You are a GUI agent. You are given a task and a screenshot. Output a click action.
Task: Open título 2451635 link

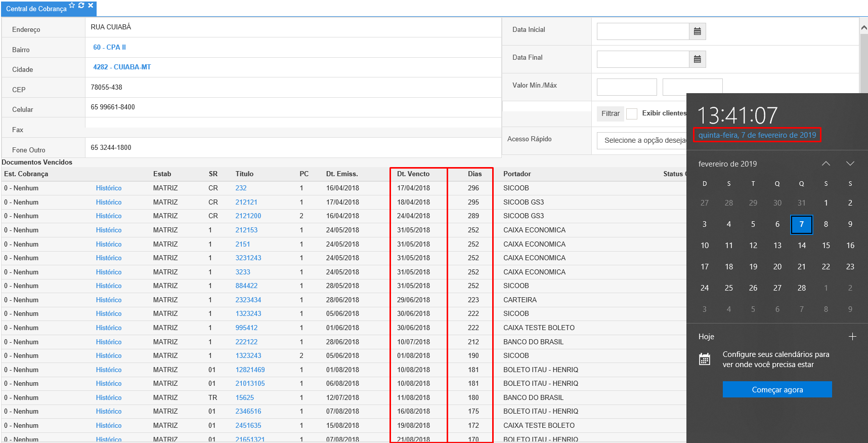coord(248,425)
